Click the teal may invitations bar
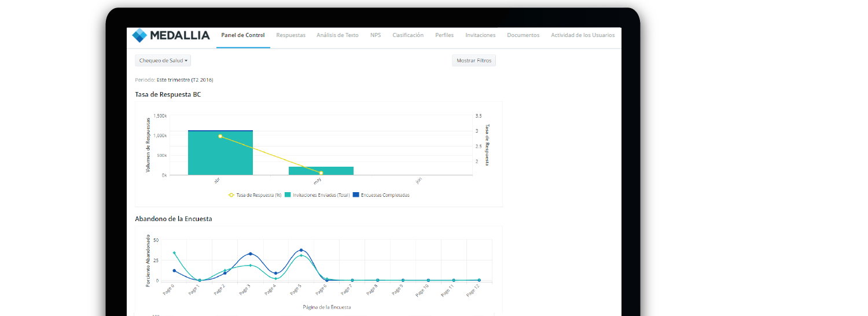 pos(321,171)
